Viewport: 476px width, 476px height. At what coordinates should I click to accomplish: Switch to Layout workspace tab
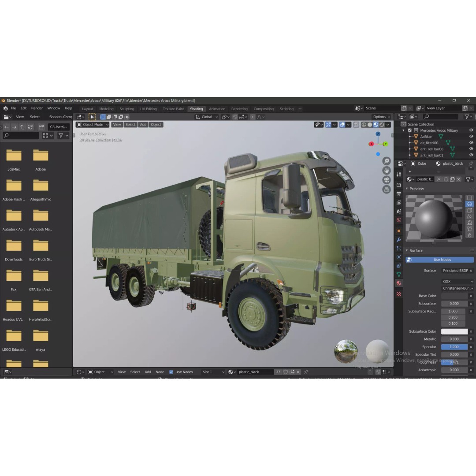coord(87,109)
